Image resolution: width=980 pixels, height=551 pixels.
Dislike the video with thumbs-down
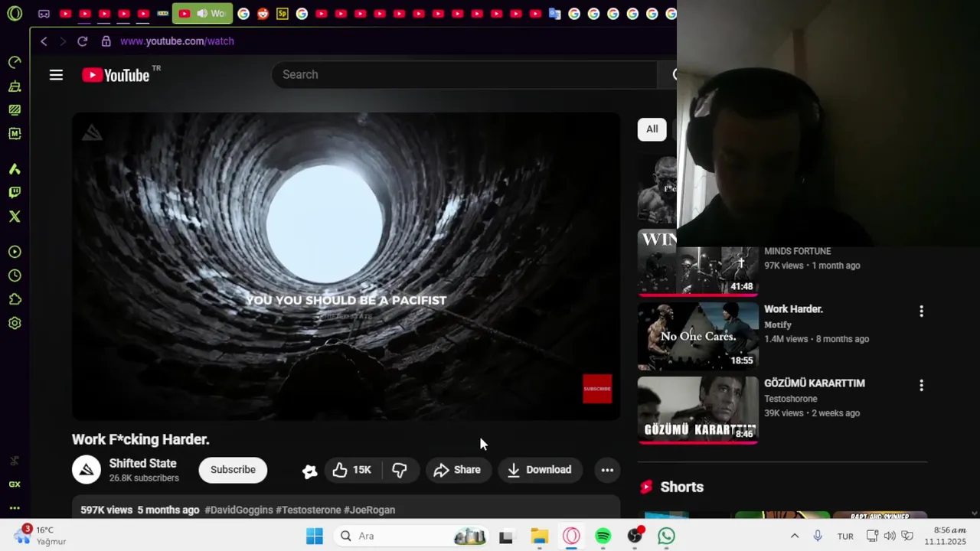pyautogui.click(x=400, y=470)
